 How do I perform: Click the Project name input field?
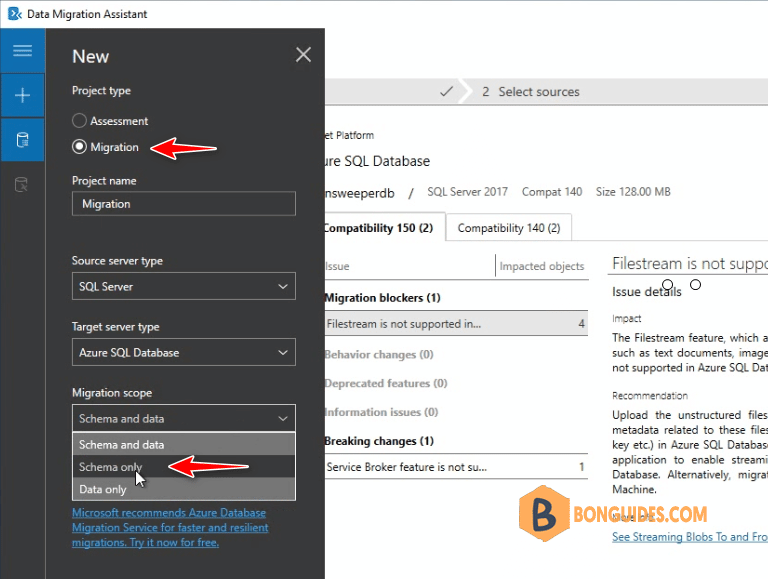pos(184,204)
